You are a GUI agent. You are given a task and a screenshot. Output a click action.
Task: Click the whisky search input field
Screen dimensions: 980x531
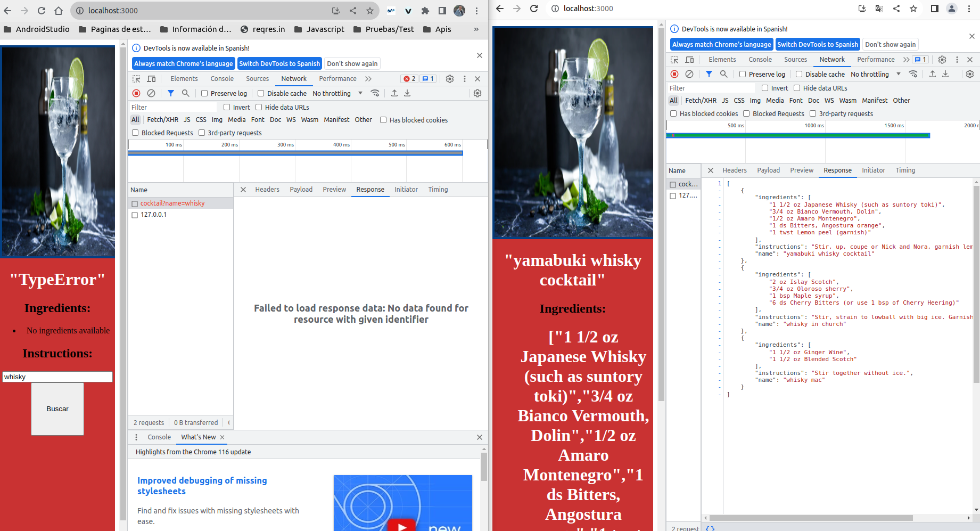tap(57, 377)
